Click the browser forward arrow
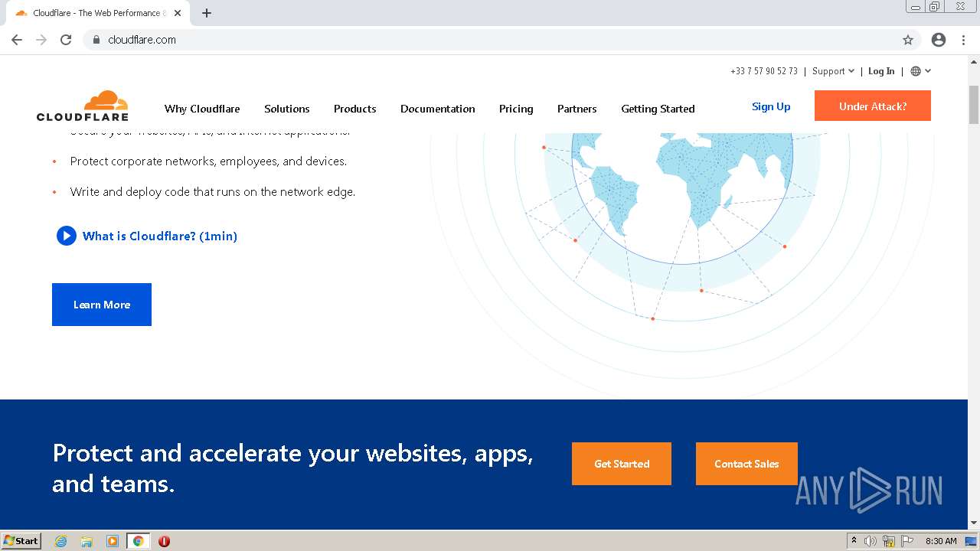 [41, 40]
